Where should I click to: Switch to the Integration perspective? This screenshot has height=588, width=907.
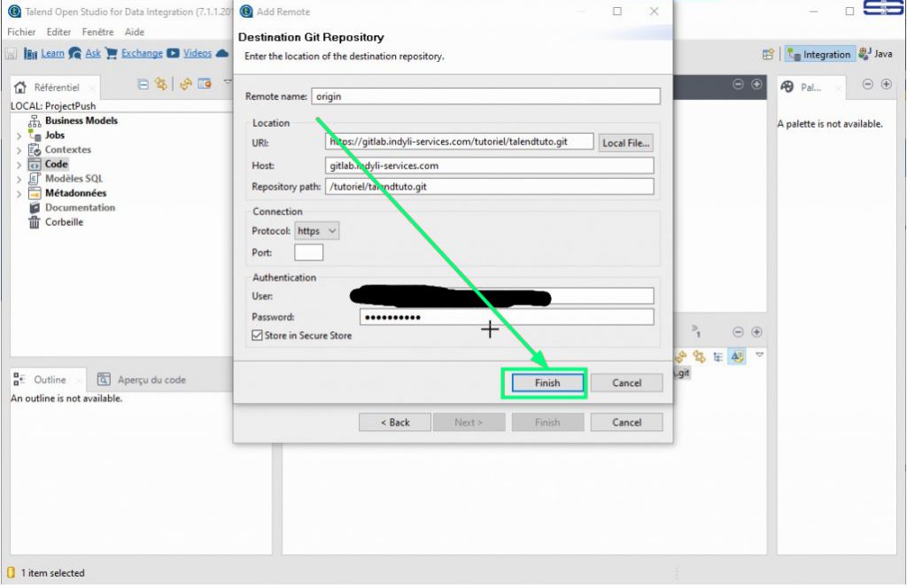[819, 54]
